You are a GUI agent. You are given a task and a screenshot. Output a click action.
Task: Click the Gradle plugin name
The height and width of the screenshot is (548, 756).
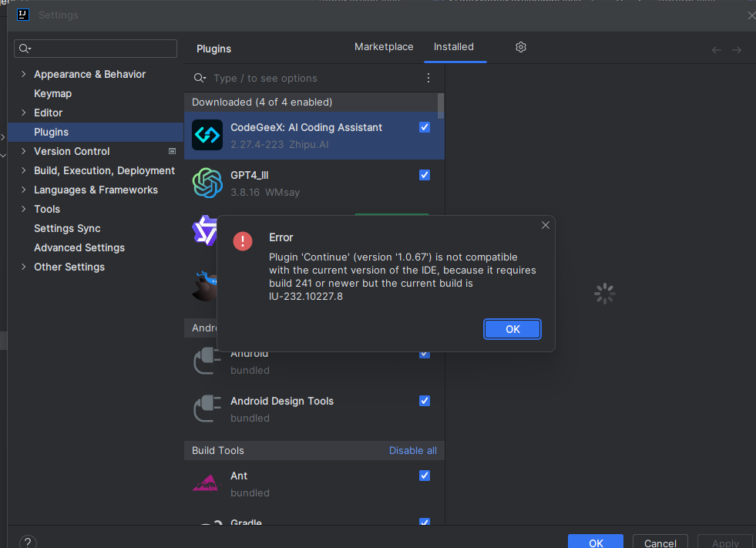(246, 523)
